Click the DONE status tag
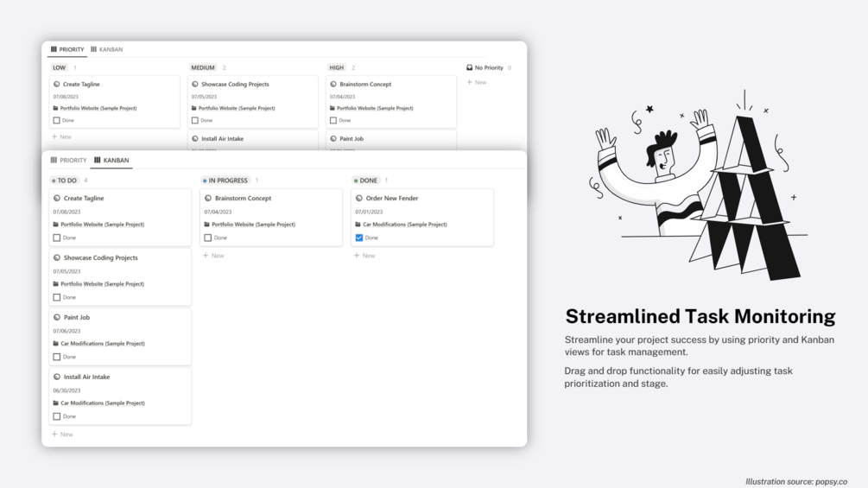The image size is (868, 488). [366, 181]
